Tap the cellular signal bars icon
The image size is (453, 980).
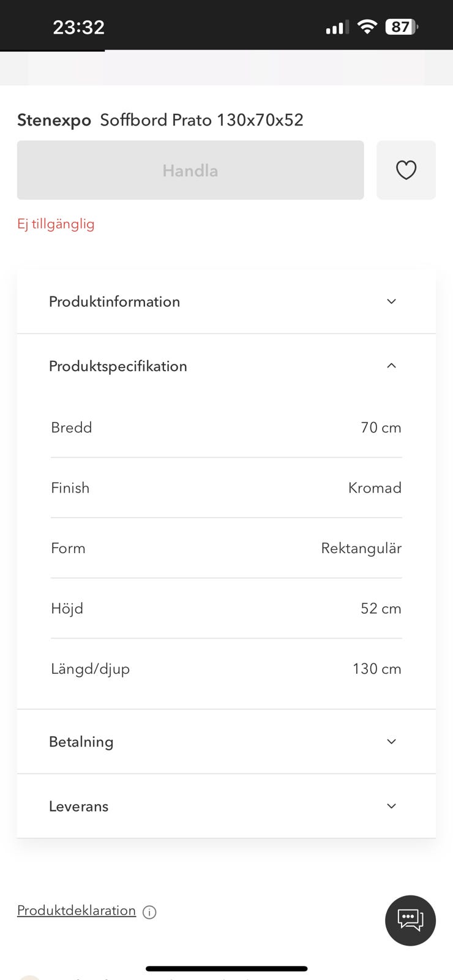(x=337, y=28)
